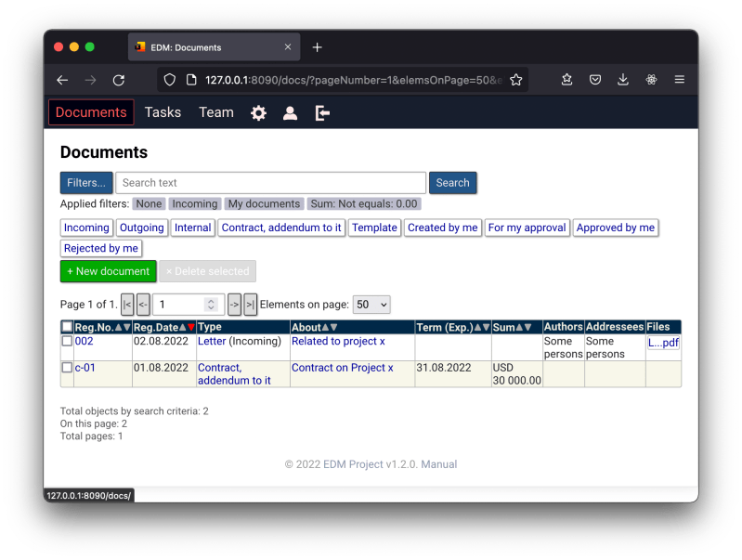Open the Tasks nav tab

point(163,112)
